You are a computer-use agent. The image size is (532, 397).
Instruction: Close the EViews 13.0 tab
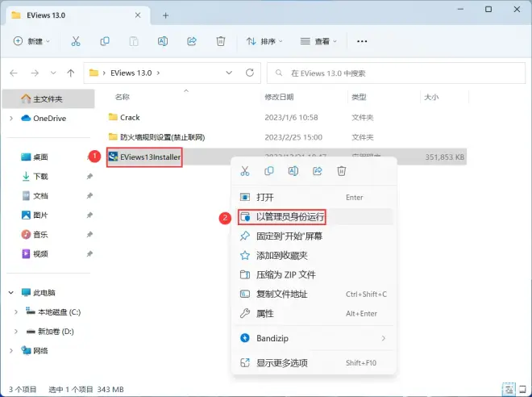138,15
